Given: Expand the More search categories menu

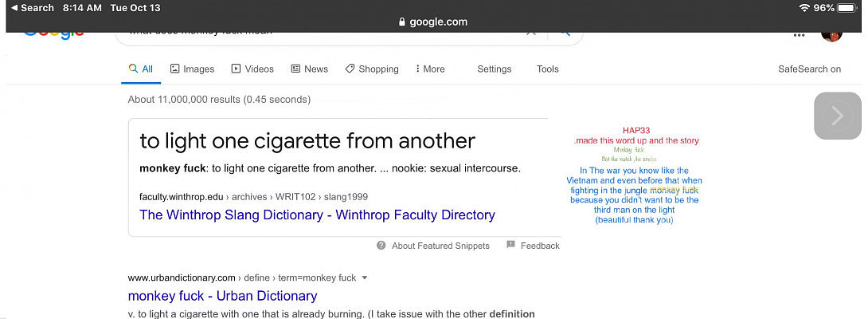Looking at the screenshot, I should tap(430, 69).
